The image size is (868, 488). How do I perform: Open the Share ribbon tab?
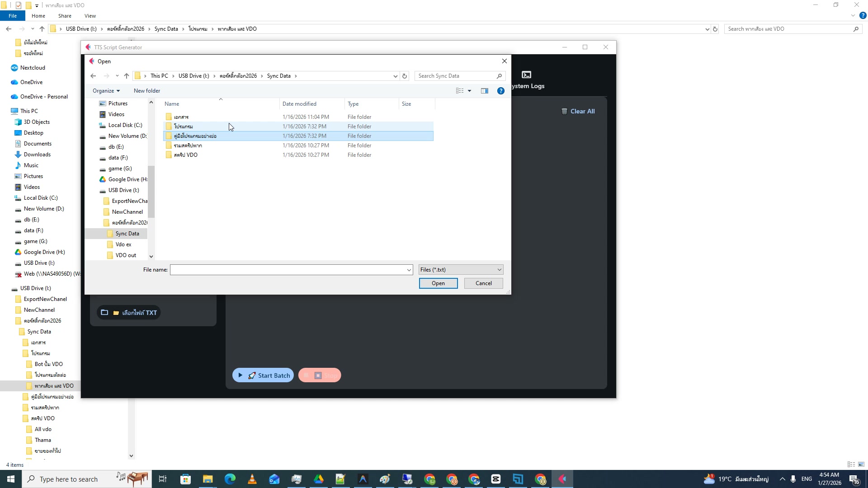pos(65,15)
